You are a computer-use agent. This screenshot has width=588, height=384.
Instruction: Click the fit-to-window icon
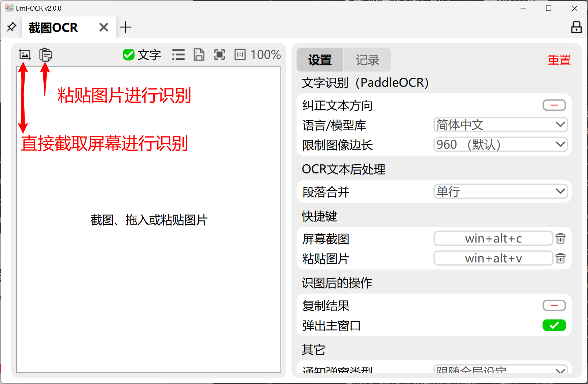220,55
